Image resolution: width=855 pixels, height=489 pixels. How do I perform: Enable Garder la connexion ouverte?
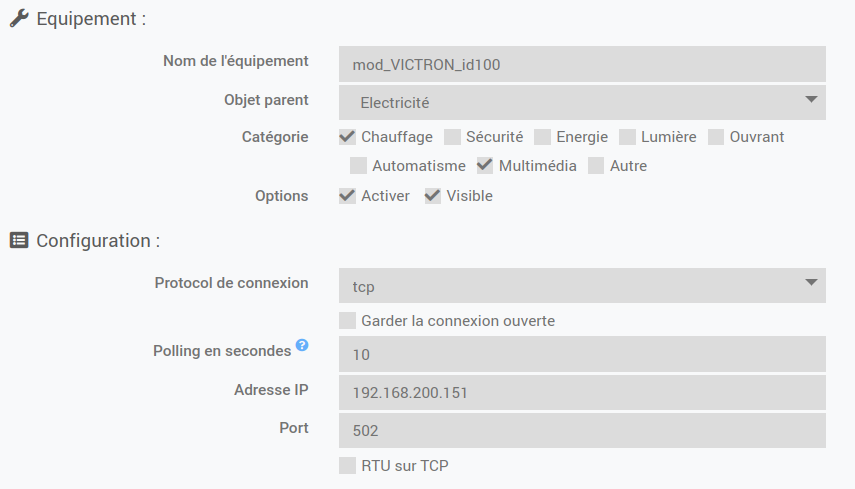click(x=348, y=321)
